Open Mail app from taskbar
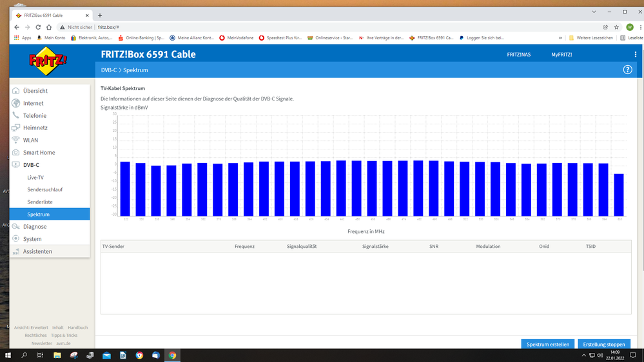This screenshot has width=644, height=362. click(106, 356)
